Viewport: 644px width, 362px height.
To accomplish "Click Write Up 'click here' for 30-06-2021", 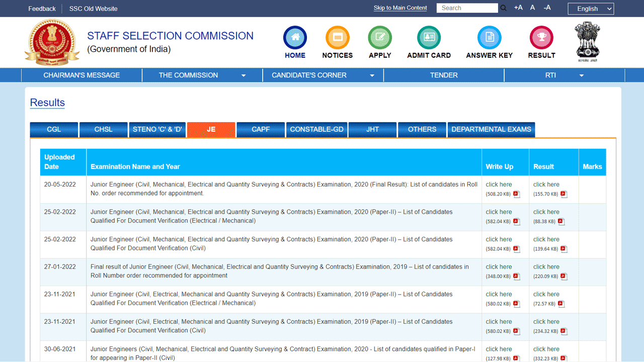I will tap(499, 349).
